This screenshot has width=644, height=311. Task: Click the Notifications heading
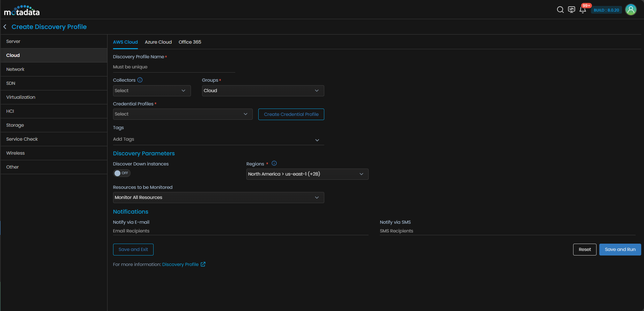pyautogui.click(x=131, y=212)
